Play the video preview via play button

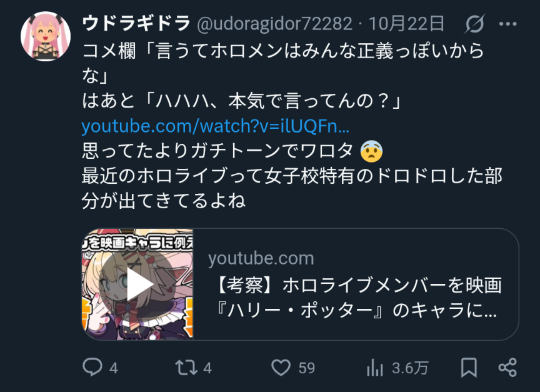[x=137, y=284]
